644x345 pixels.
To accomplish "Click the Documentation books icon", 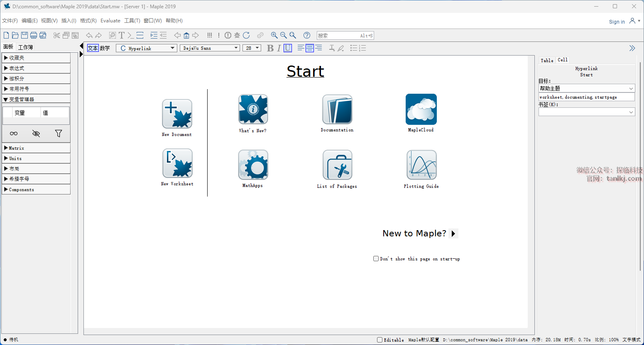I will tap(337, 109).
